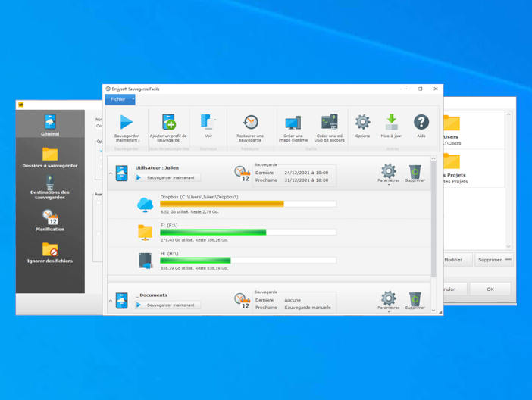Image resolution: width=532 pixels, height=400 pixels.
Task: Open Paramètres gear for Utilisateur : Julien
Action: point(389,171)
